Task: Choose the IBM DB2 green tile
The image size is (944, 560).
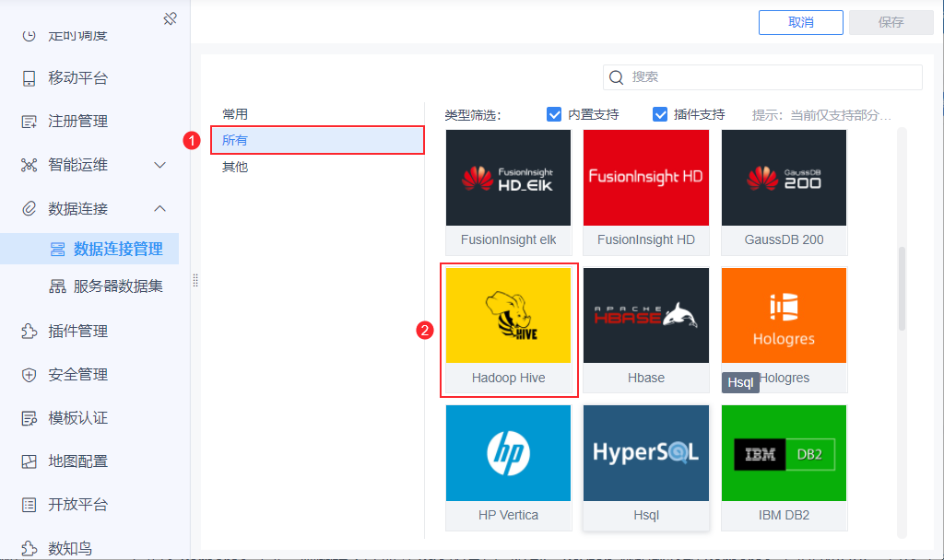Action: point(784,467)
